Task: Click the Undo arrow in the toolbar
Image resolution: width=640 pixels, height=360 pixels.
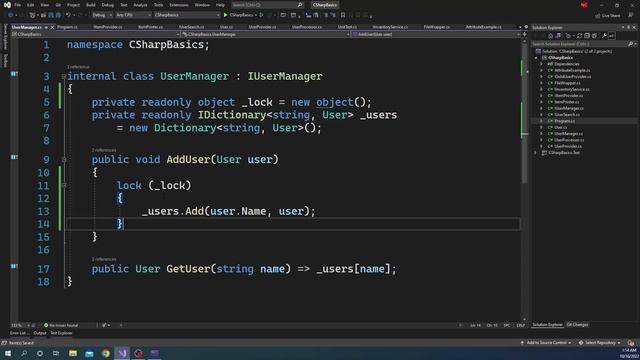Action: 68,15
